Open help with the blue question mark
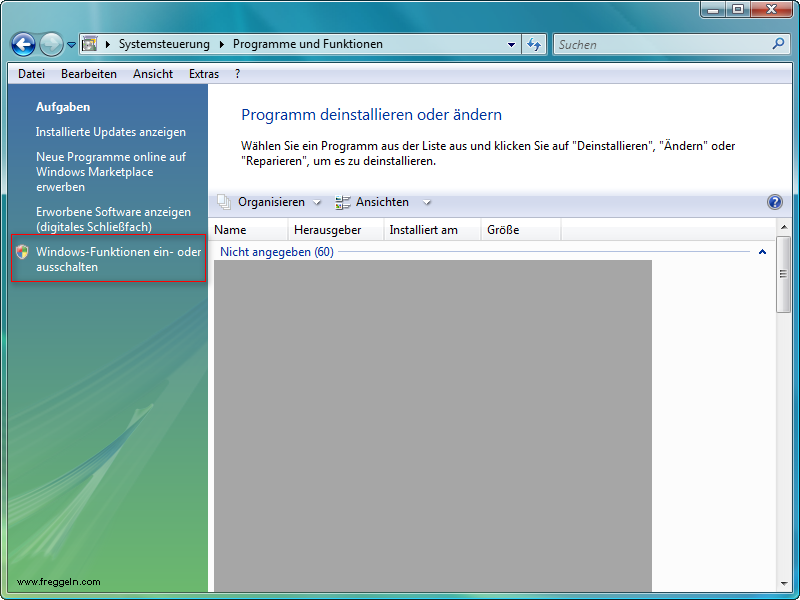Viewport: 800px width, 600px height. 774,202
